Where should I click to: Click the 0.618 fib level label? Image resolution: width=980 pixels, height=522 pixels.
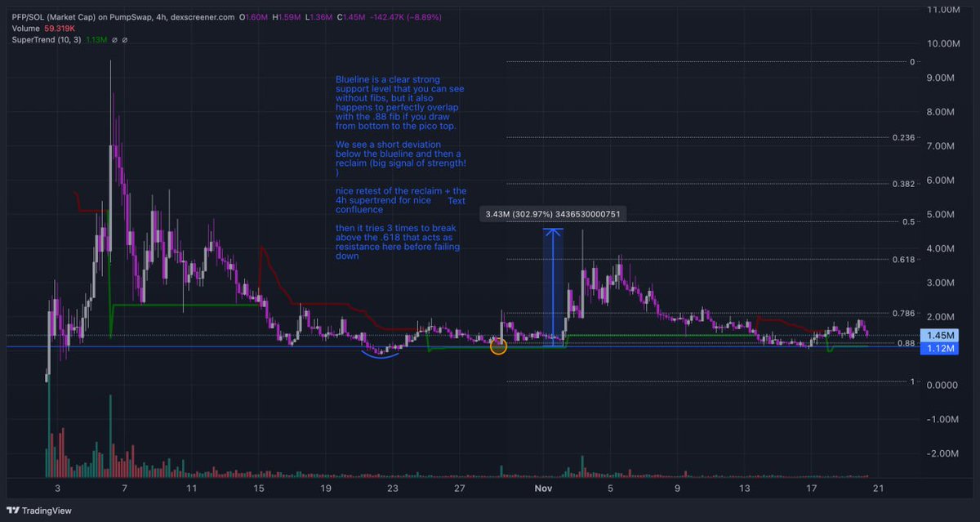[902, 259]
